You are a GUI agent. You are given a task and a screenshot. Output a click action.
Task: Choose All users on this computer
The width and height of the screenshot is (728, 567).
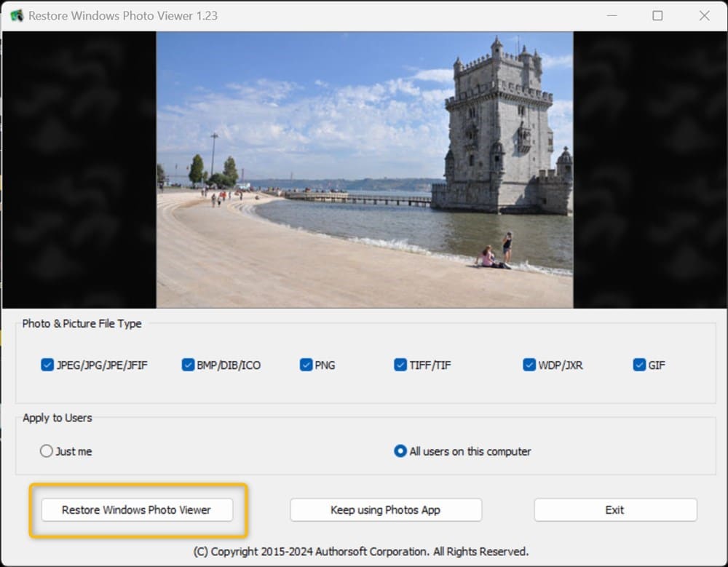click(x=399, y=451)
